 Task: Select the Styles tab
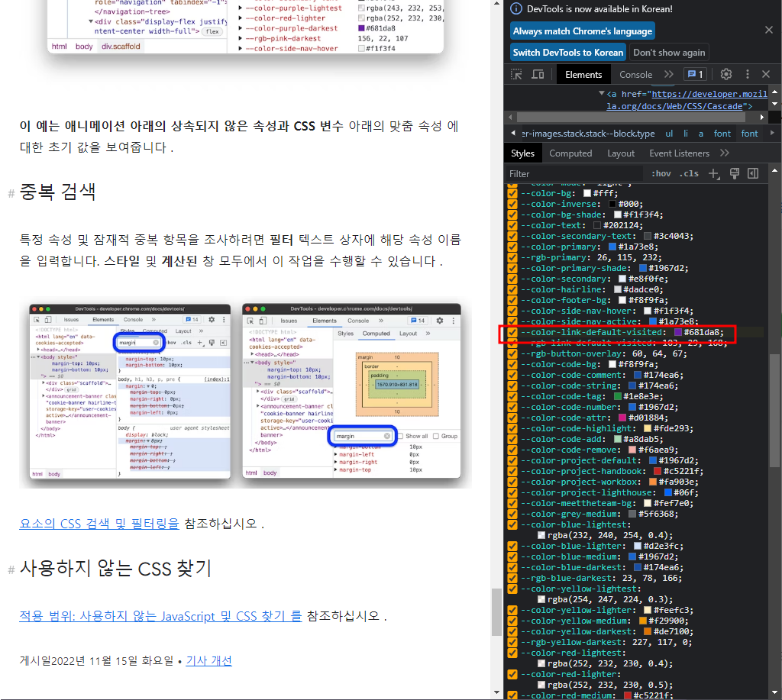[522, 153]
